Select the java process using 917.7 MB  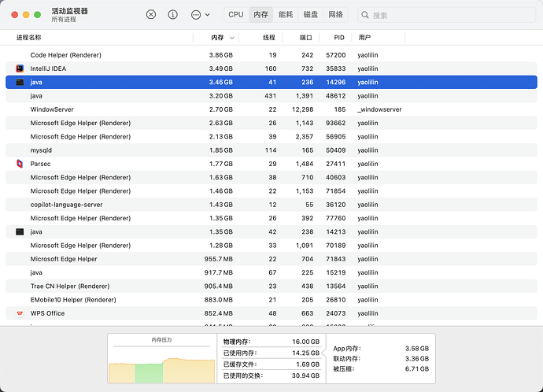pos(271,272)
